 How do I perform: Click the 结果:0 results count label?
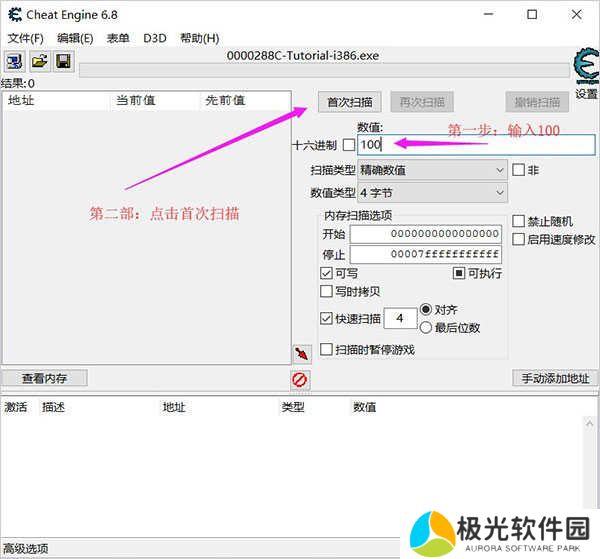coord(18,83)
